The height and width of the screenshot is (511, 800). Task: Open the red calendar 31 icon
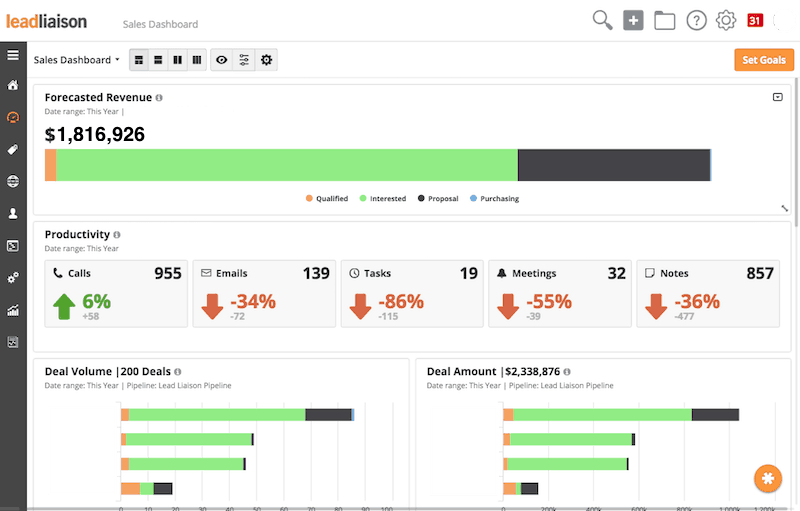[x=755, y=20]
